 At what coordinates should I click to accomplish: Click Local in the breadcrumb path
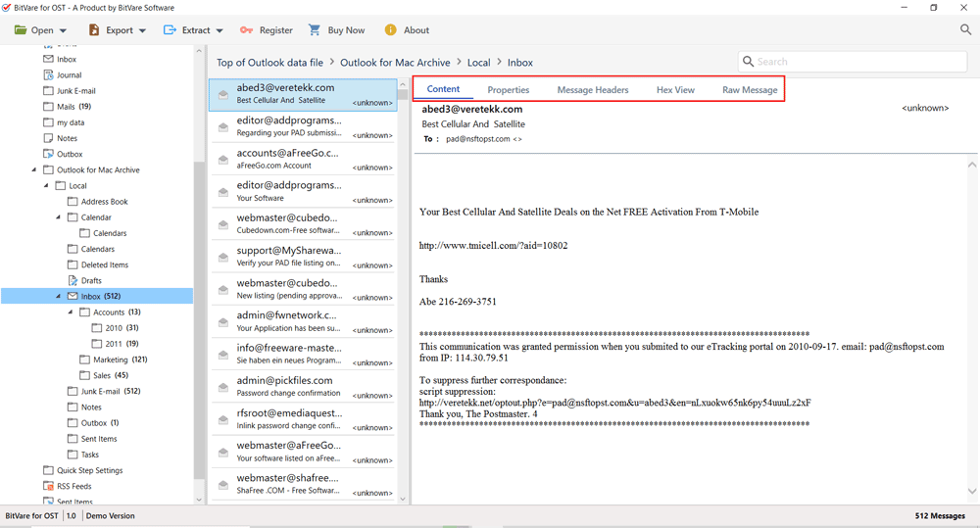coord(478,63)
